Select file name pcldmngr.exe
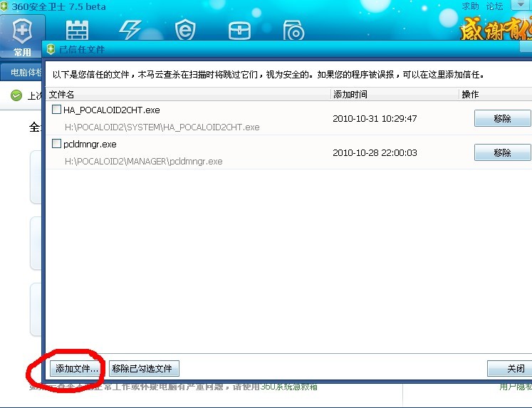532x408 pixels. [x=90, y=144]
